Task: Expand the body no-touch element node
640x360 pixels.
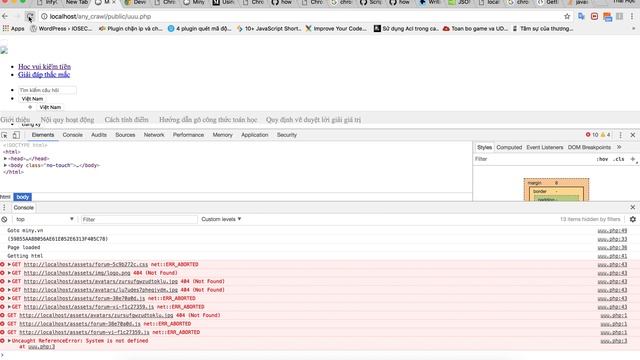Action: tap(5, 165)
